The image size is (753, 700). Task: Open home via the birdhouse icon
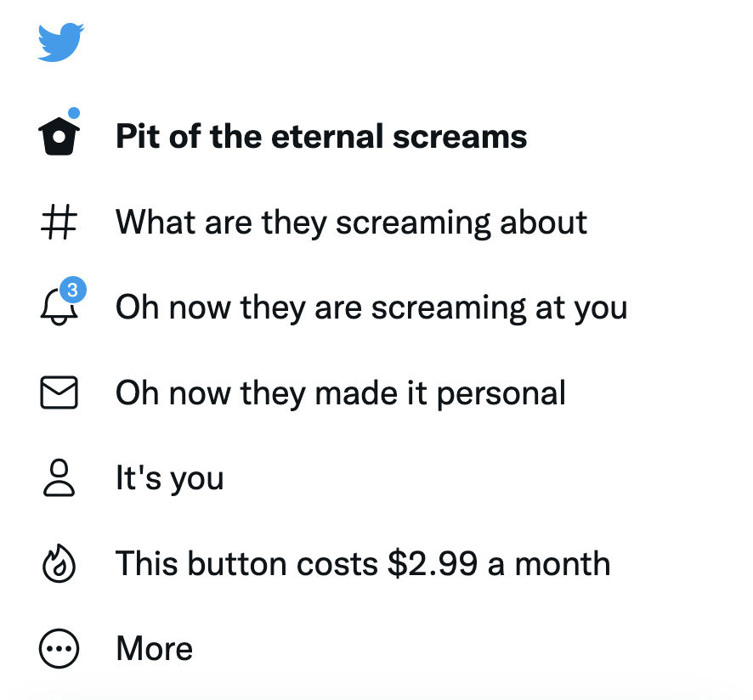(x=59, y=137)
